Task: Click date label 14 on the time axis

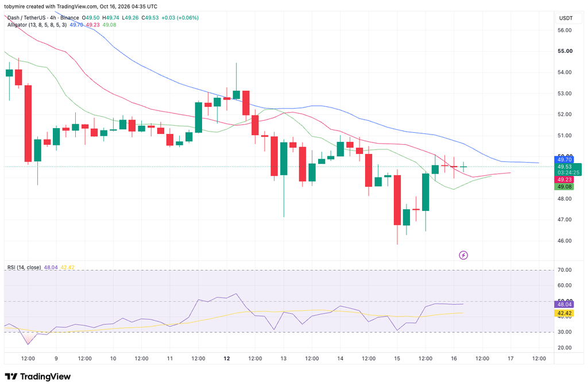Action: pyautogui.click(x=340, y=359)
